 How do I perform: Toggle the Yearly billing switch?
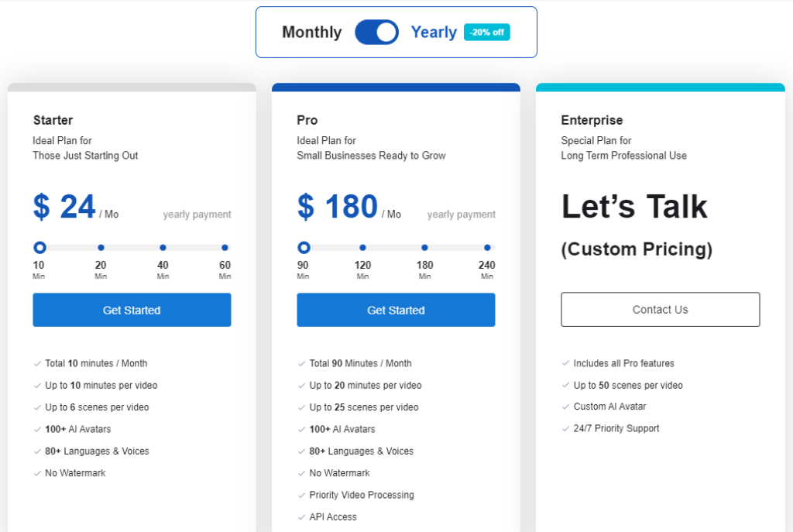coord(376,32)
